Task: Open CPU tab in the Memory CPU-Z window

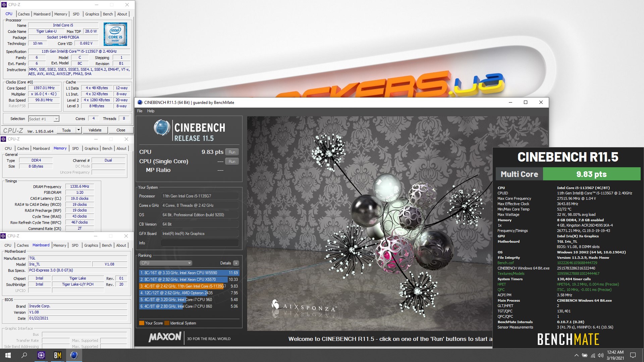Action: 8,148
